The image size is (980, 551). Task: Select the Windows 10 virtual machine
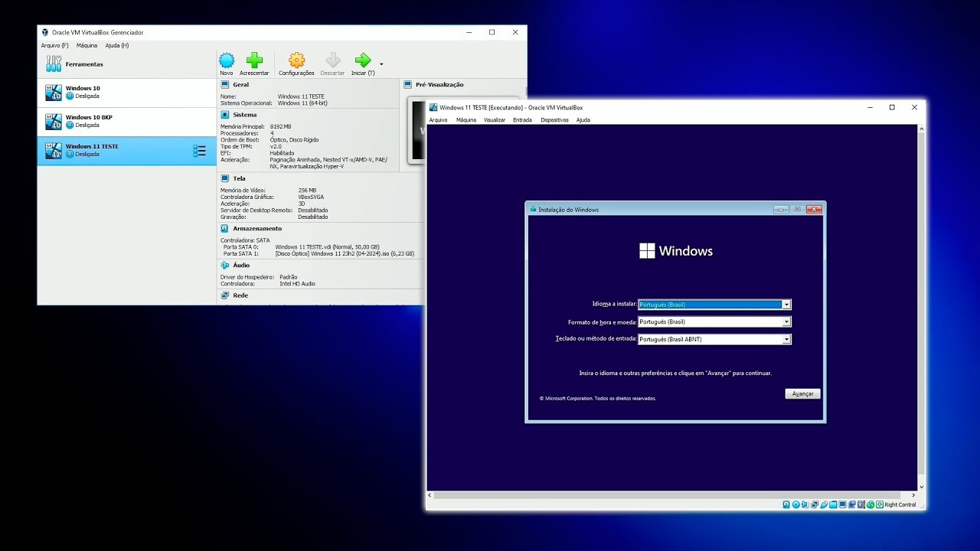point(127,93)
